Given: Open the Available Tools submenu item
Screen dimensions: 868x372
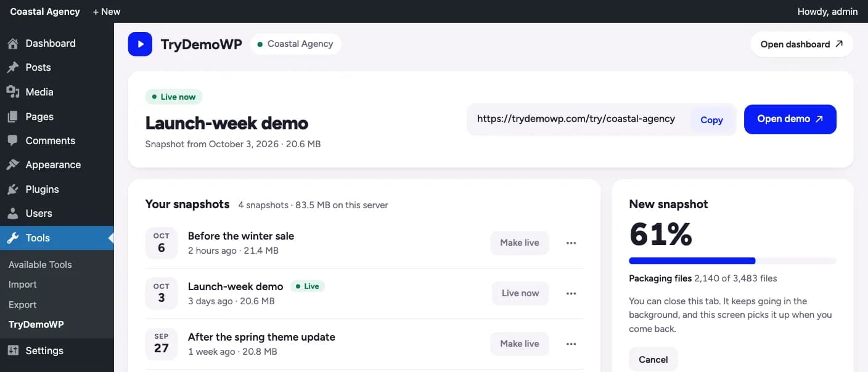Looking at the screenshot, I should [x=40, y=264].
